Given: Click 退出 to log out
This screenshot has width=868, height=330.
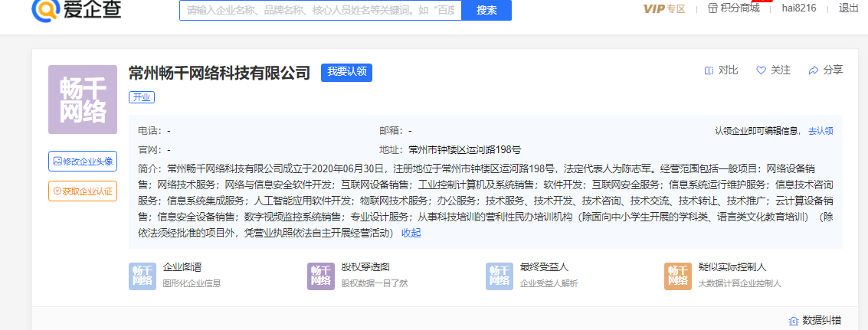Looking at the screenshot, I should (x=849, y=8).
